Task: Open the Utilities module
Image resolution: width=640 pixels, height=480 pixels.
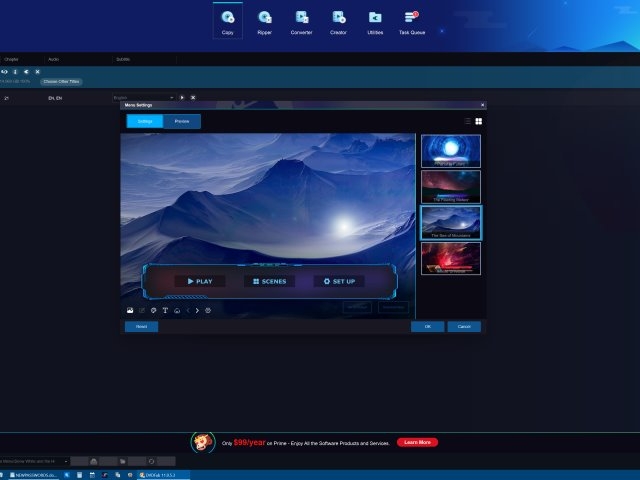Action: click(375, 21)
